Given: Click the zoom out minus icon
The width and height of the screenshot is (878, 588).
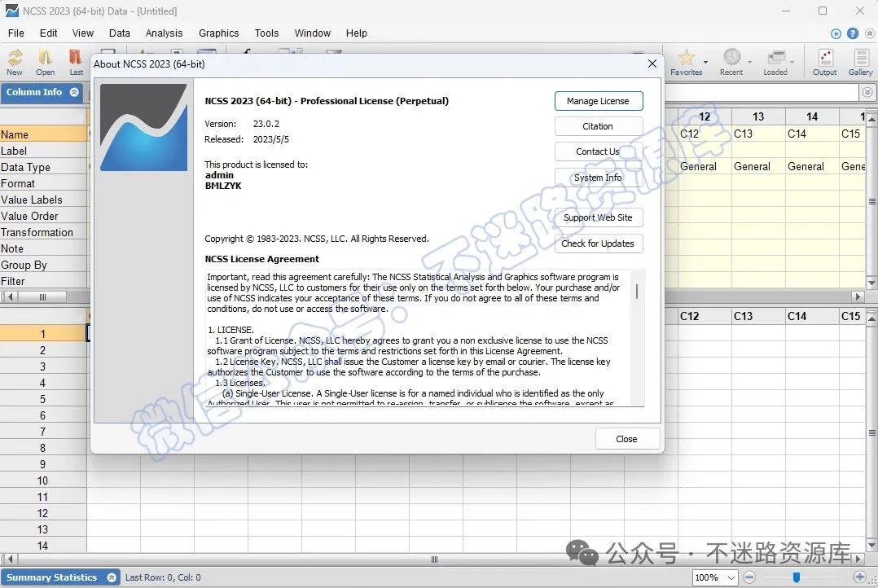Looking at the screenshot, I should tap(749, 577).
